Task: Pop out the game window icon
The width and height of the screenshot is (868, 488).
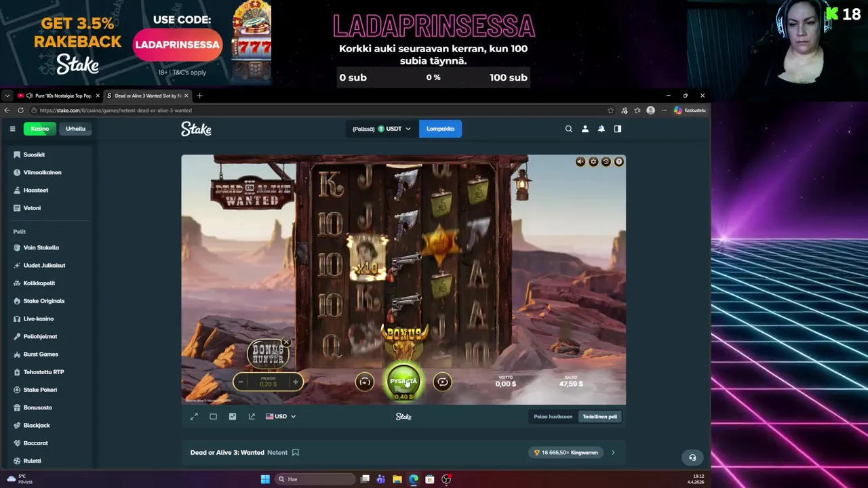Action: coord(252,416)
